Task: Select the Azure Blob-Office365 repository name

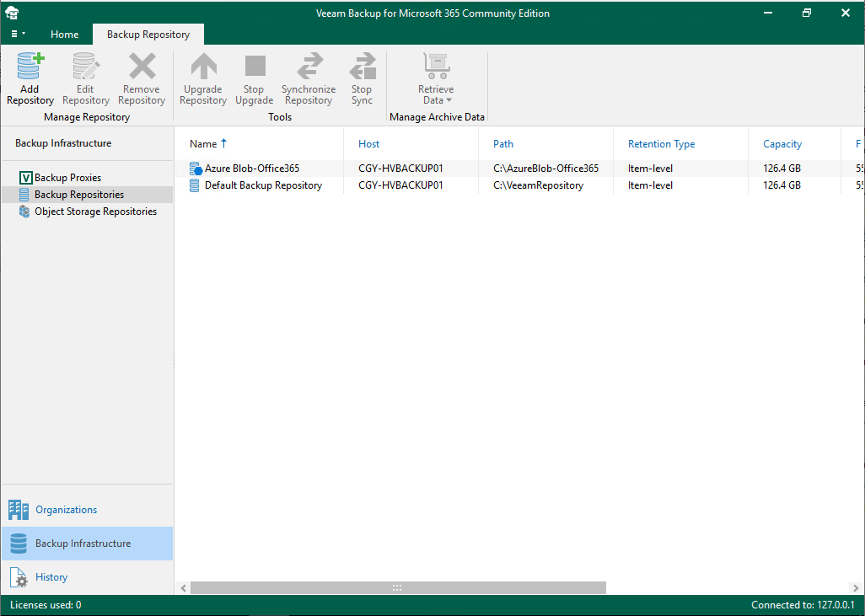Action: point(252,169)
